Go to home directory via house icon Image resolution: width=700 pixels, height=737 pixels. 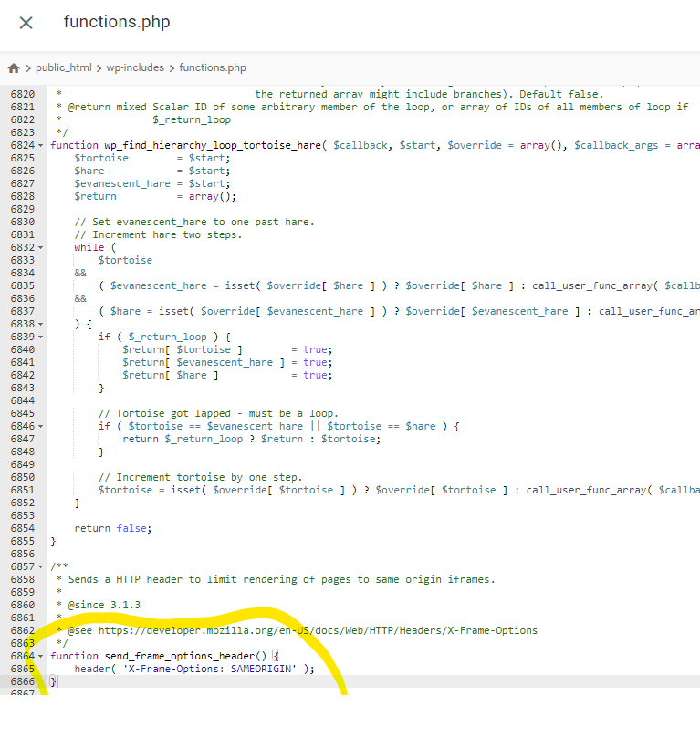click(x=14, y=68)
